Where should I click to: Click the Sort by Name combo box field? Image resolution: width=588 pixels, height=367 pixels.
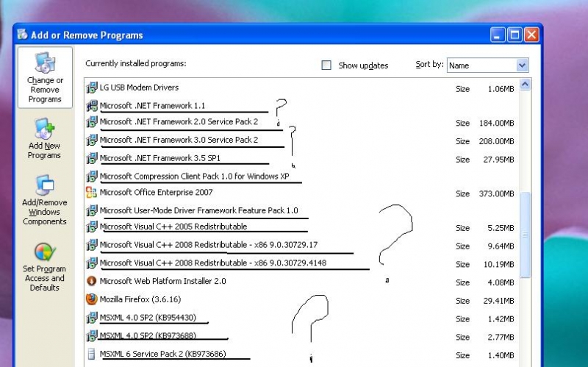(x=487, y=65)
